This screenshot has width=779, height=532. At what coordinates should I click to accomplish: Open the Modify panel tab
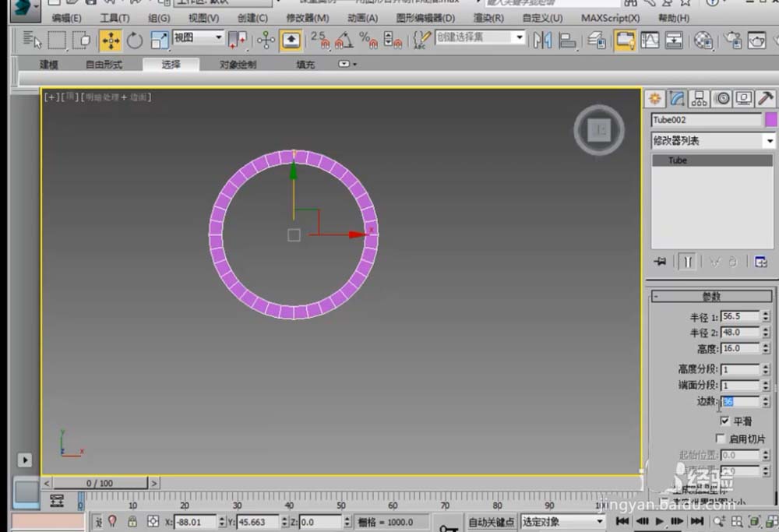tap(677, 98)
